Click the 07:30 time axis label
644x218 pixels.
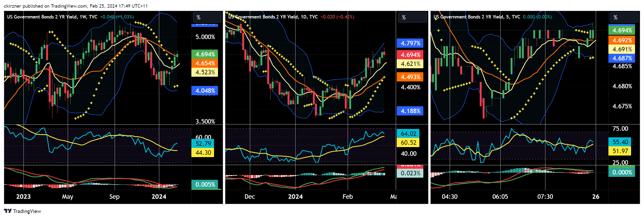[x=545, y=197]
